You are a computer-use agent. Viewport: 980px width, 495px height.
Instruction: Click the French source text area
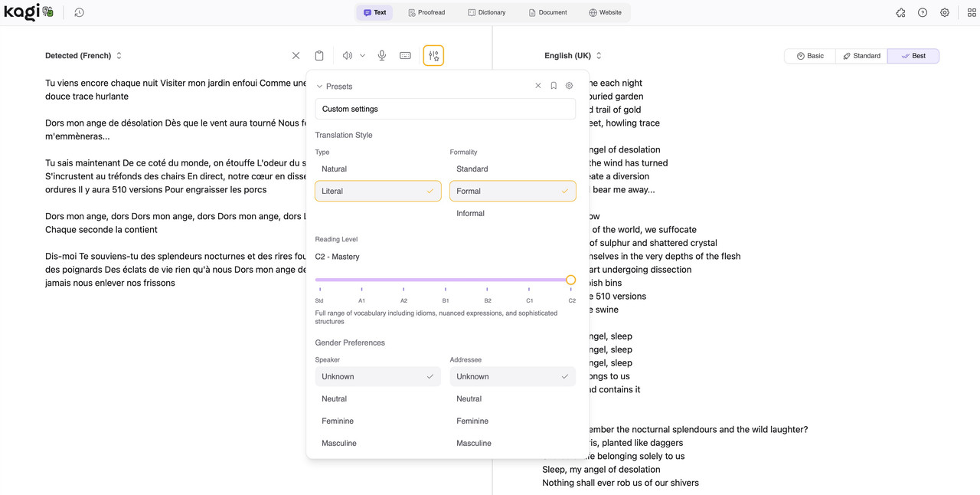coord(175,182)
